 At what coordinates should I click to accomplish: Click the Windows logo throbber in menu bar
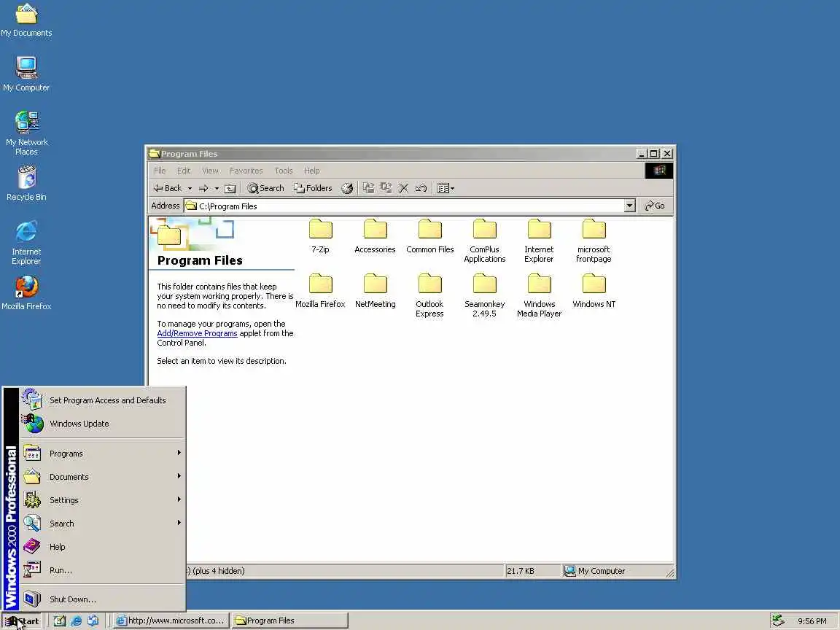point(659,171)
